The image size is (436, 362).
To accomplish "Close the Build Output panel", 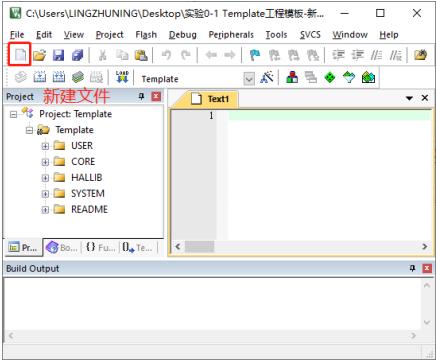I will [427, 268].
